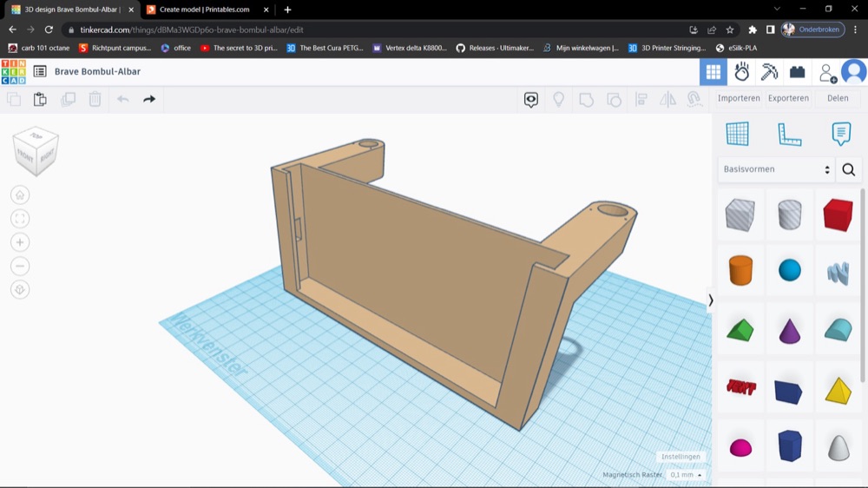The width and height of the screenshot is (868, 488).
Task: Open the Basisvormen shape category dropdown
Action: [x=777, y=169]
